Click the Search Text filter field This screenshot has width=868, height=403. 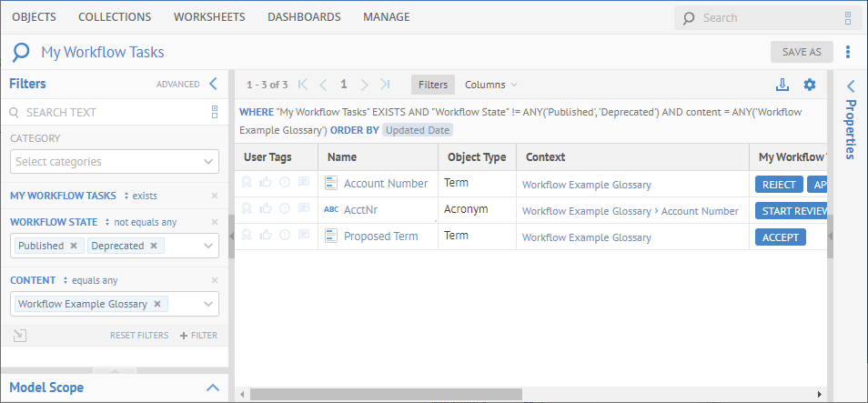[109, 113]
